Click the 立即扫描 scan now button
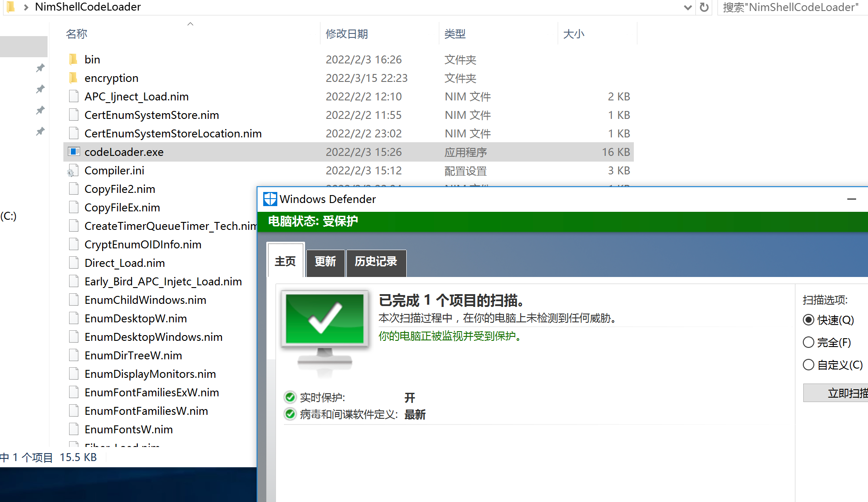868x502 pixels. pyautogui.click(x=836, y=393)
